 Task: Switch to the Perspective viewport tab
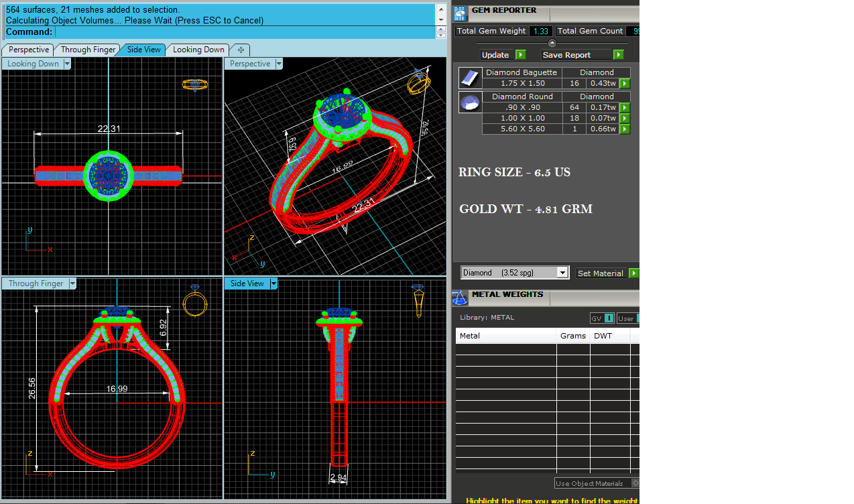[29, 50]
